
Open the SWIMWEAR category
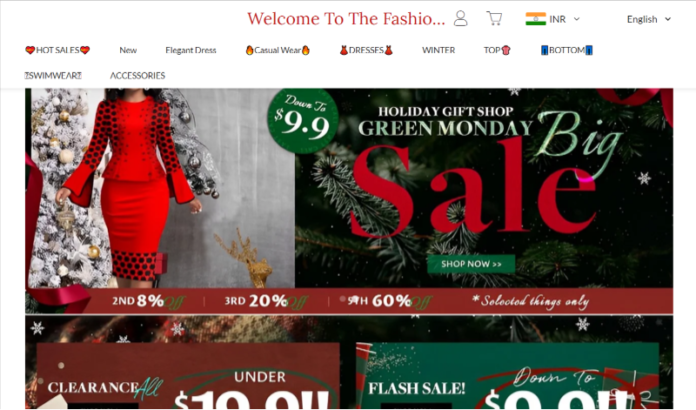click(x=53, y=75)
